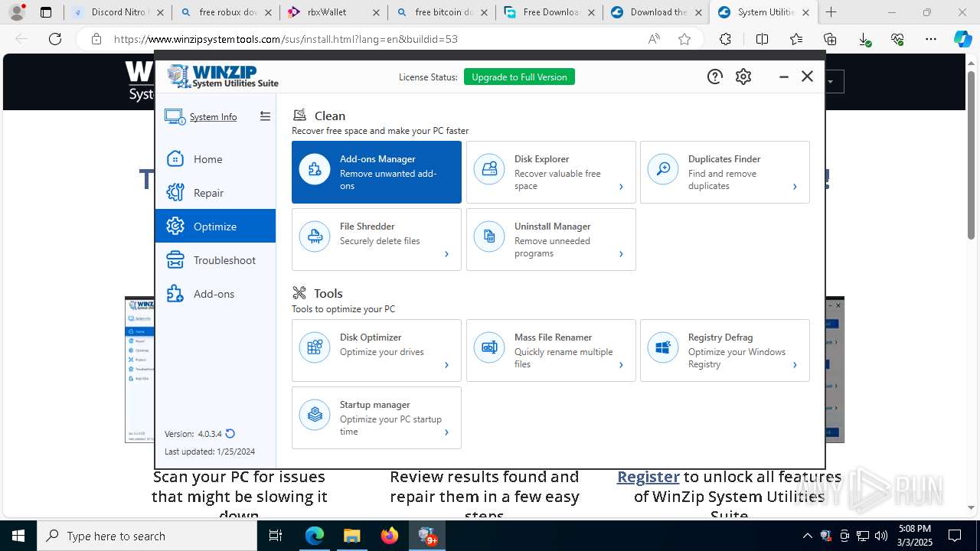
Task: Click the Register link on webpage
Action: point(648,477)
